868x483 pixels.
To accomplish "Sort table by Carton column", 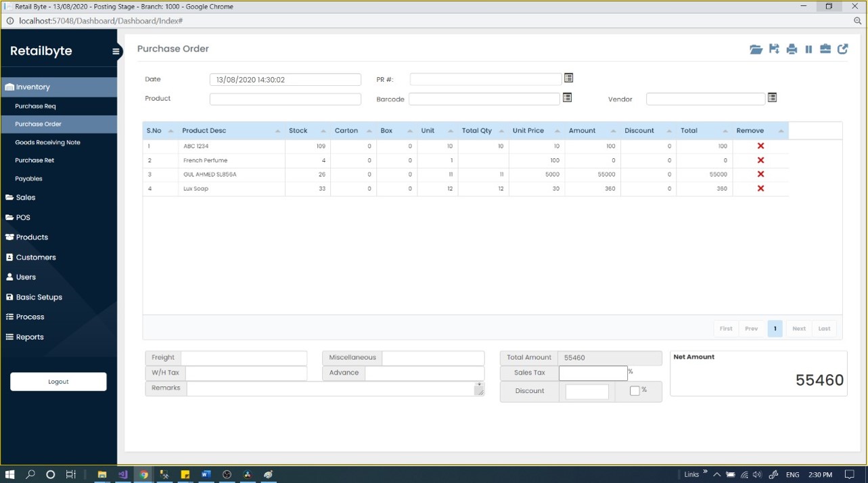I will (x=353, y=131).
